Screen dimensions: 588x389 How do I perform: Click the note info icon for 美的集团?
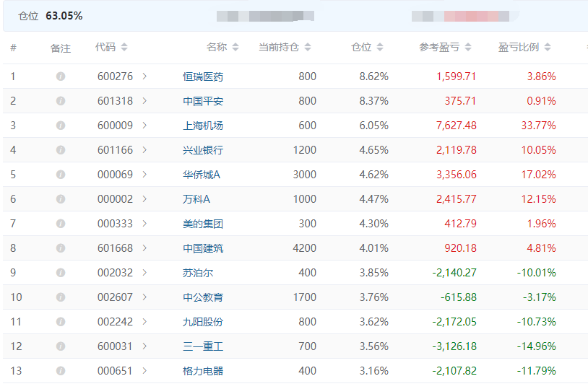coord(61,224)
